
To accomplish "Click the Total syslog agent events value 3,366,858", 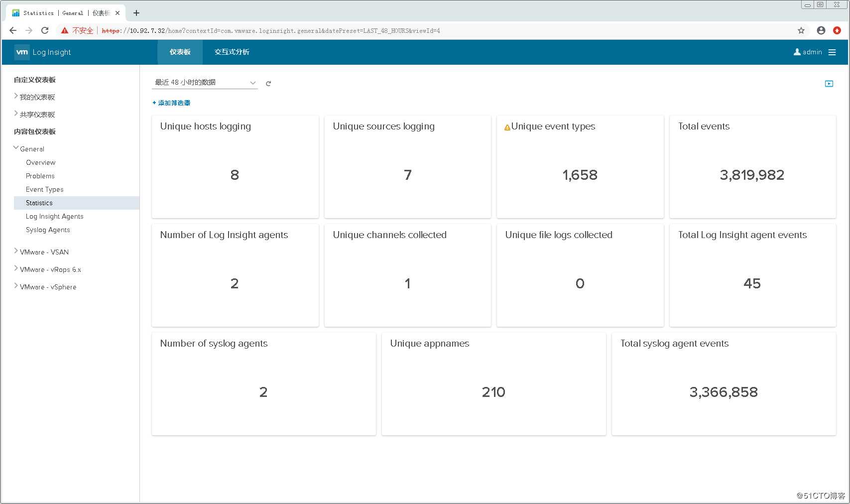I will [724, 392].
